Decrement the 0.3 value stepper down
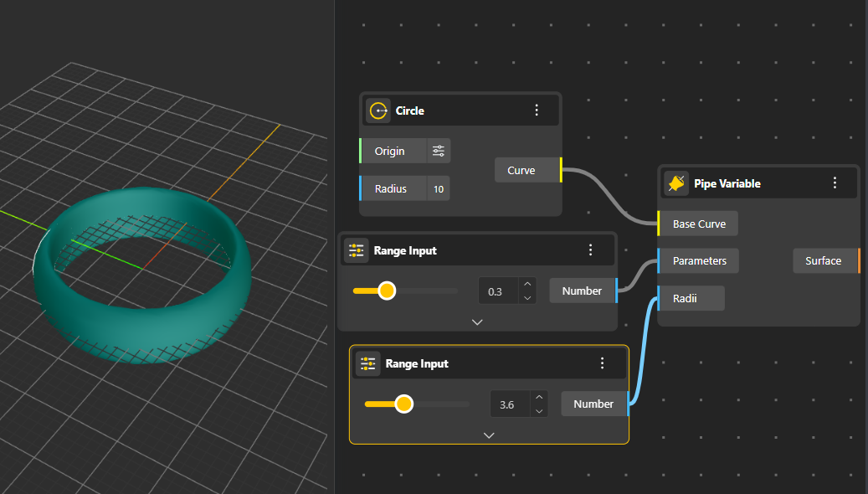The width and height of the screenshot is (868, 494). 527,298
